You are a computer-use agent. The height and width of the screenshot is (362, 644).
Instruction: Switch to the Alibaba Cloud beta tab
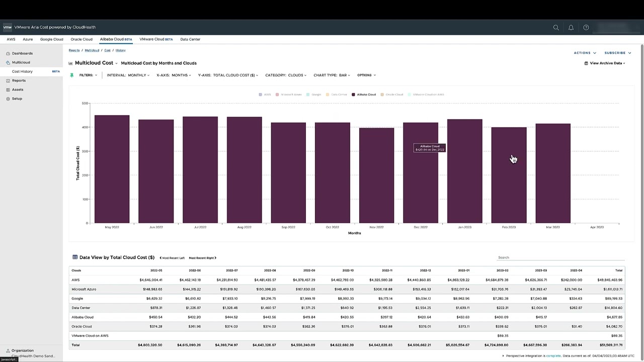(x=116, y=39)
